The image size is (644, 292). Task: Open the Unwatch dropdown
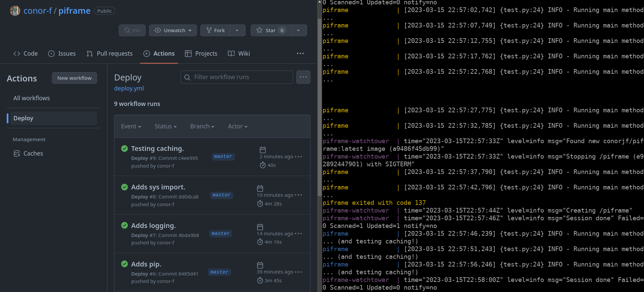[173, 30]
